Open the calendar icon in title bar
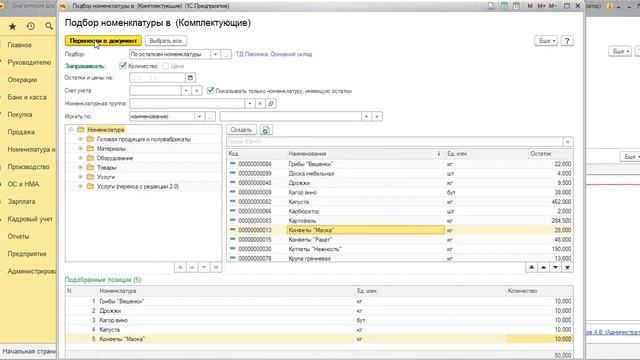This screenshot has width=640, height=360. pyautogui.click(x=516, y=6)
